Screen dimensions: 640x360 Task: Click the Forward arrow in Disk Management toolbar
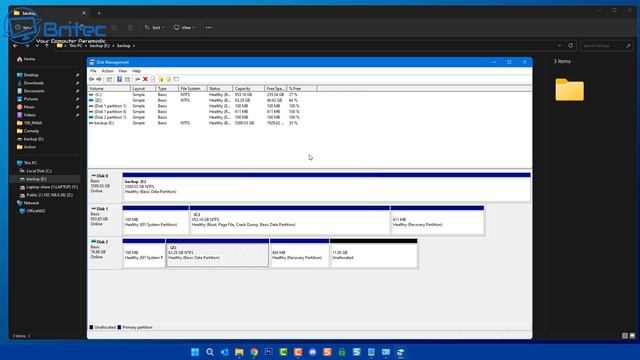click(99, 79)
